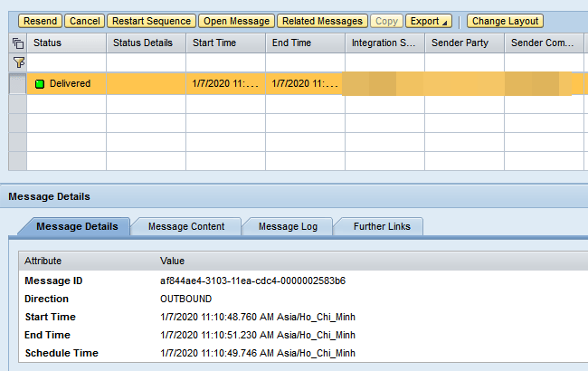
Task: Open the Message Log tab
Action: coord(286,226)
